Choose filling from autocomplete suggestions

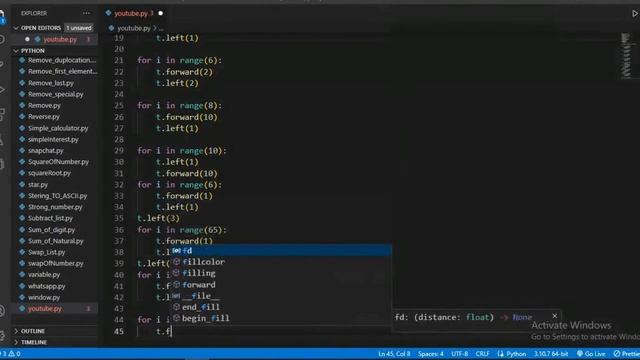[281, 273]
